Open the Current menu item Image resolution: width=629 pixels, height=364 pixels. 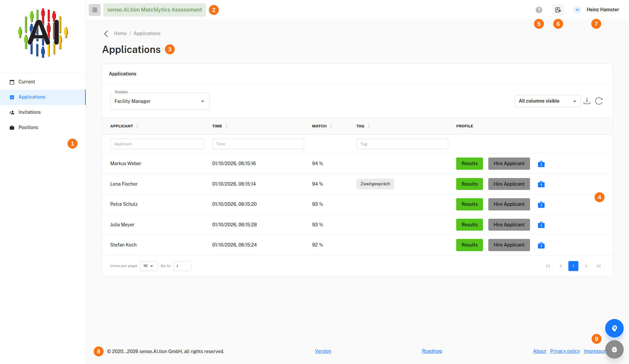(x=43, y=82)
